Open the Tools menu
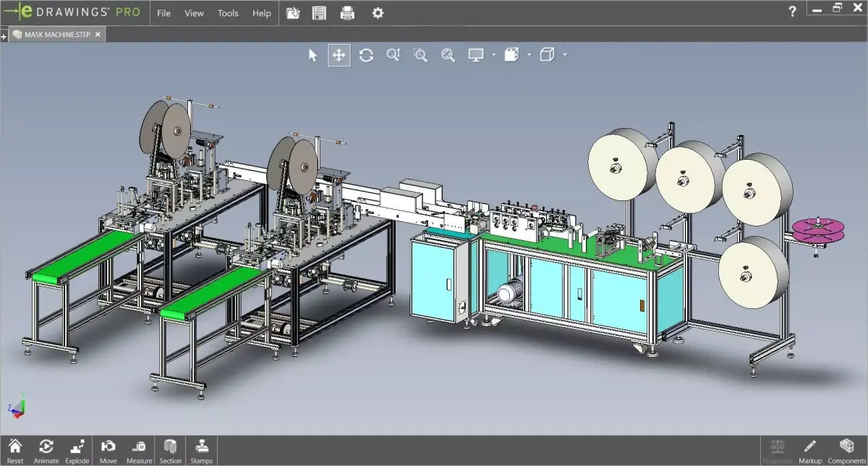Image resolution: width=868 pixels, height=466 pixels. 228,13
